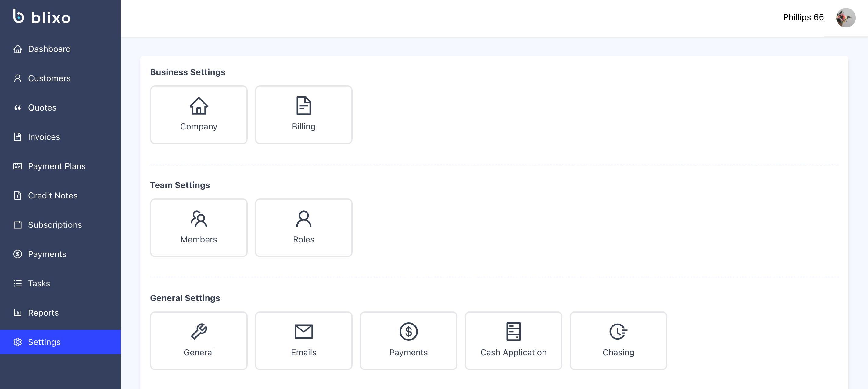Viewport: 868px width, 389px height.
Task: Go to Dashboard in sidebar
Action: click(49, 49)
